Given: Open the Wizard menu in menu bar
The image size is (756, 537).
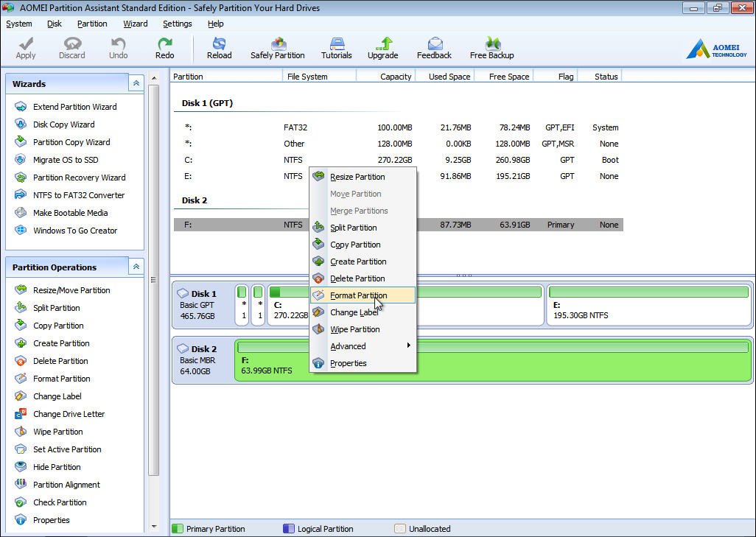Looking at the screenshot, I should (135, 24).
